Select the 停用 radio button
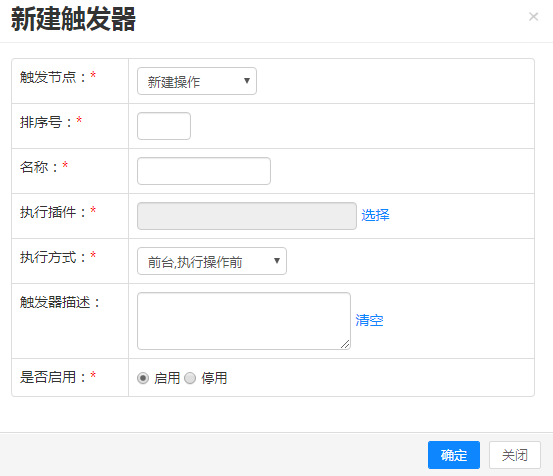This screenshot has width=553, height=476. [190, 378]
